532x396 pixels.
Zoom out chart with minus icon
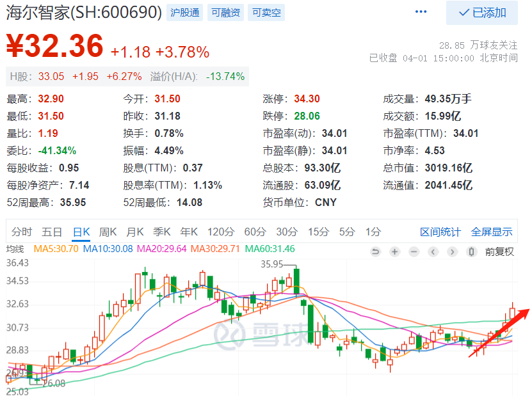click(414, 252)
